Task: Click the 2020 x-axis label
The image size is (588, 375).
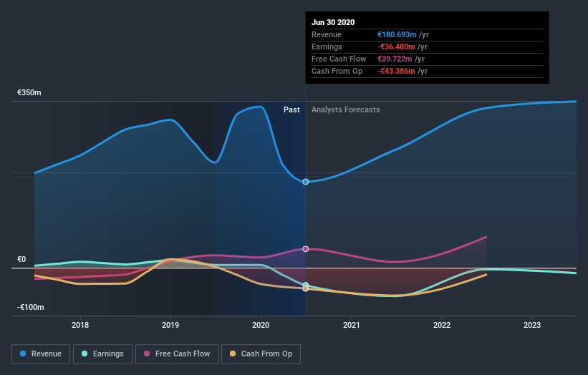Action: [261, 325]
